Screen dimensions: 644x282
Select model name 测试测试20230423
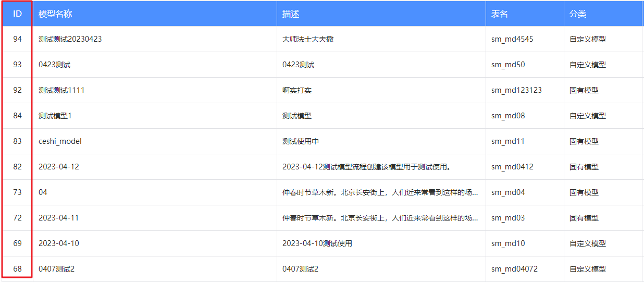point(70,39)
